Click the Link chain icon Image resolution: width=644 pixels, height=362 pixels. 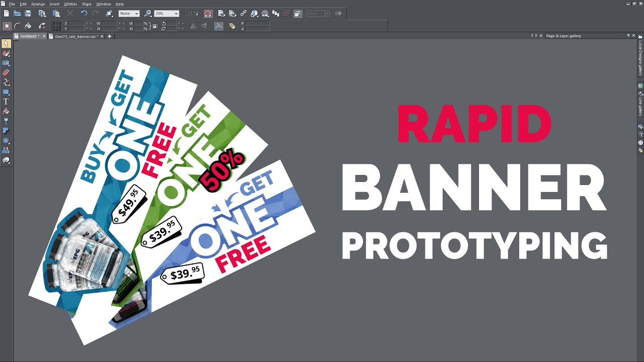[x=244, y=14]
